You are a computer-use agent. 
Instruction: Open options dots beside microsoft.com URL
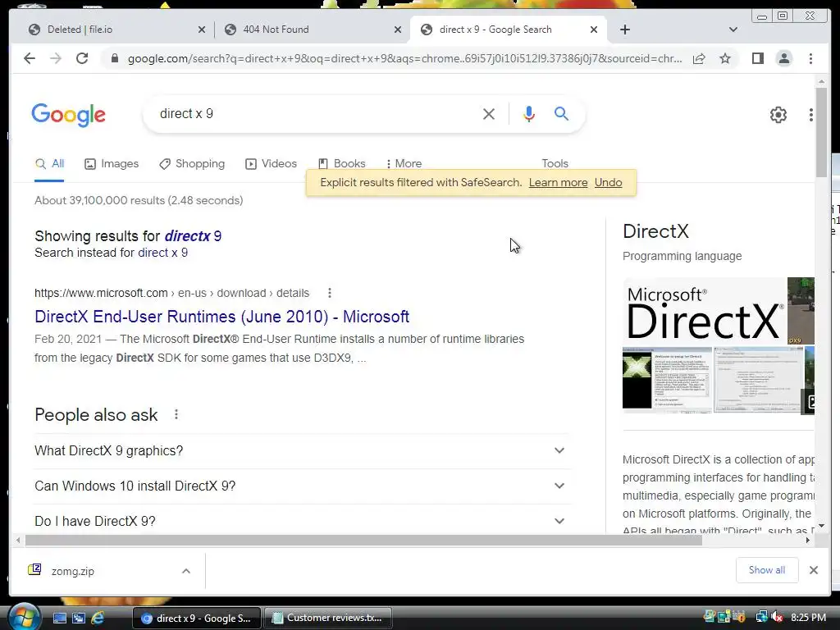(x=330, y=293)
